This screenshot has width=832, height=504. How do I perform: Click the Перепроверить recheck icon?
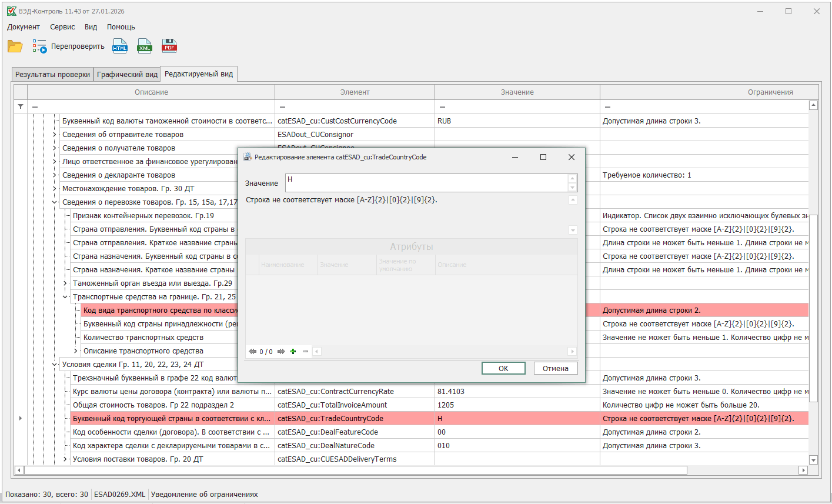[39, 46]
